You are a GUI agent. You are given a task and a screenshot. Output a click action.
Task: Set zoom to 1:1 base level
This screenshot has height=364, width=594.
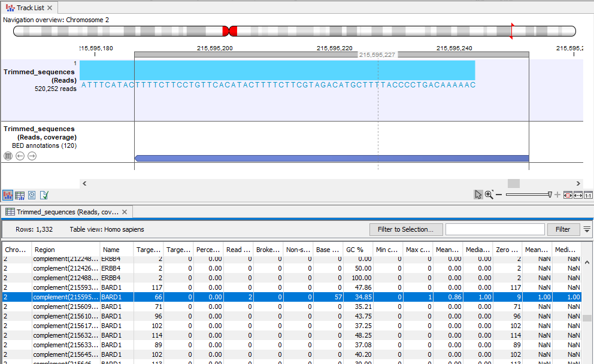pos(588,195)
